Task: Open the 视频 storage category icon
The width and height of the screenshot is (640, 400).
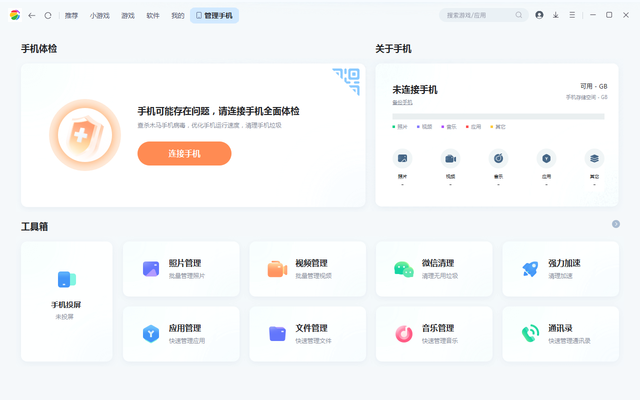Action: tap(450, 159)
